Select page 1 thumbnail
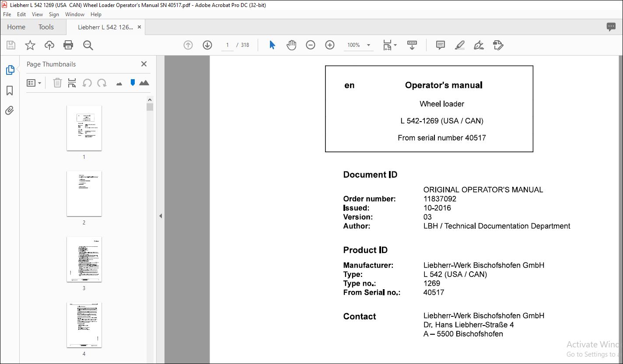This screenshot has height=364, width=623. [x=84, y=128]
